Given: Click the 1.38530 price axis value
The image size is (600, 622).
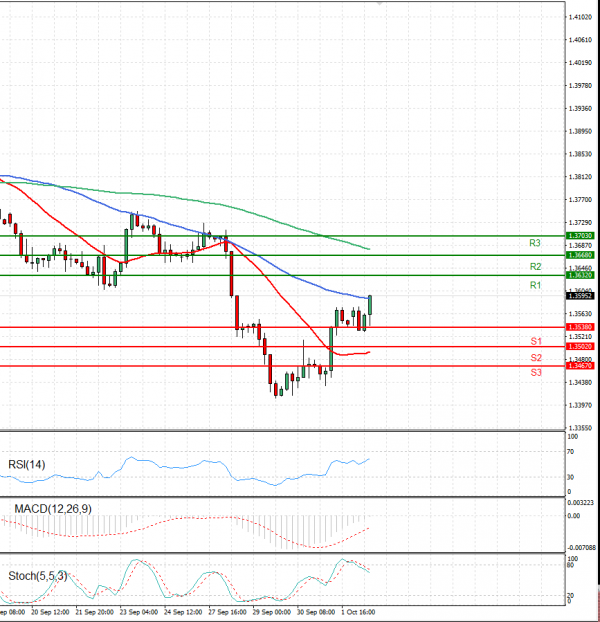Looking at the screenshot, I should tap(580, 154).
